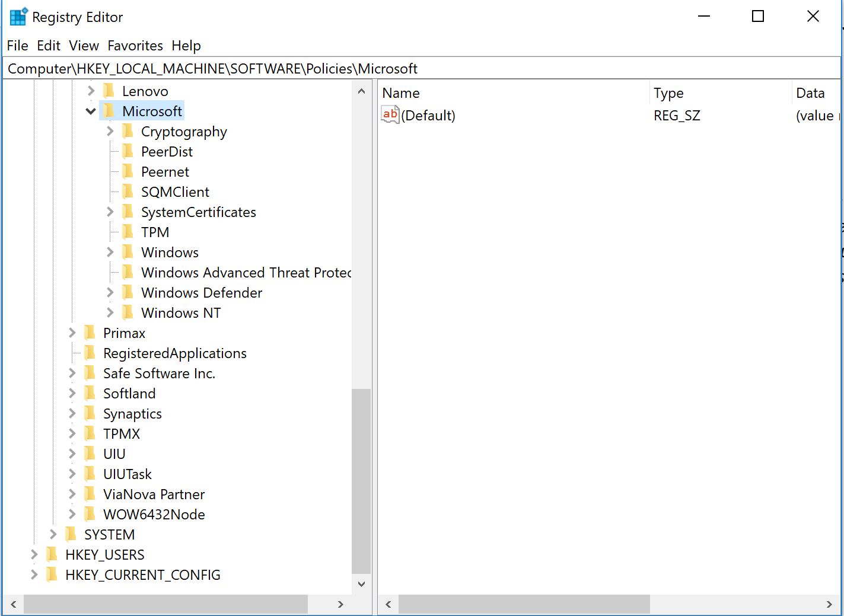Open the Edit menu

(49, 46)
